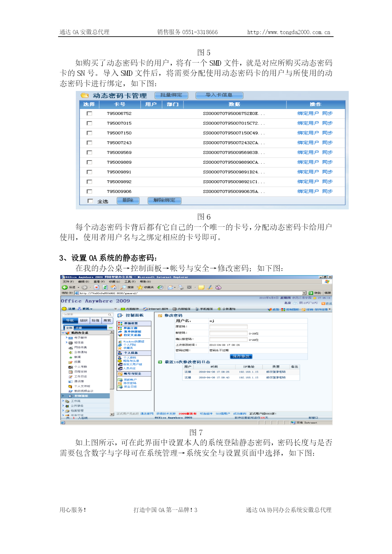
Task: Click the 批量绑定 batch bind button
Action: click(171, 95)
